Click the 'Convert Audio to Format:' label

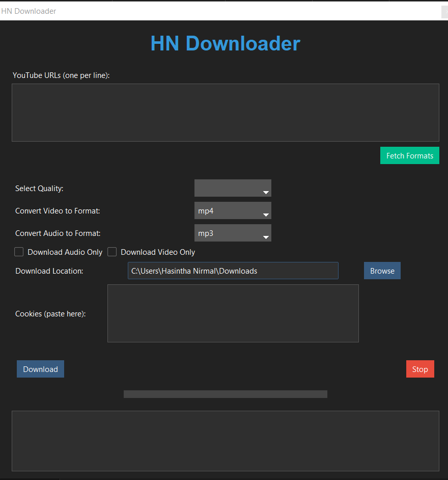click(58, 233)
